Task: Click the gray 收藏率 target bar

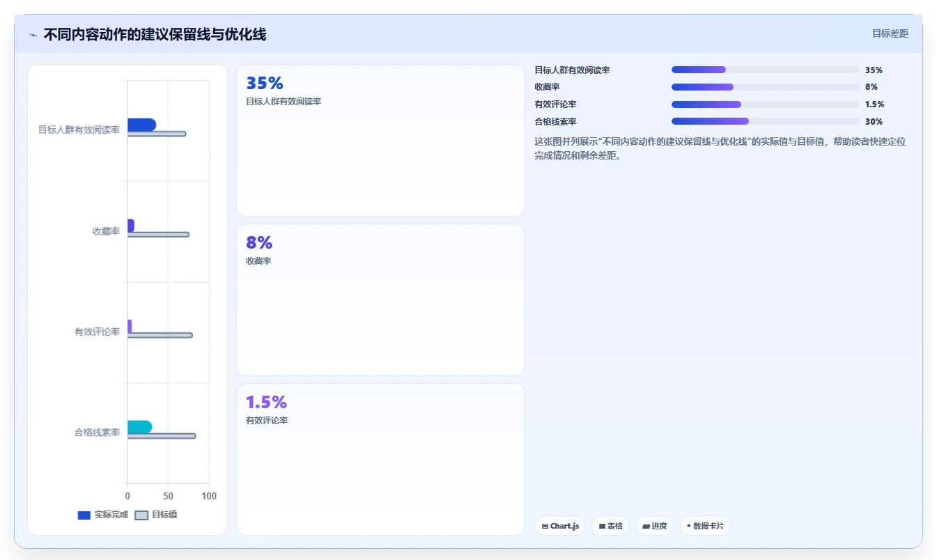Action: tap(158, 235)
